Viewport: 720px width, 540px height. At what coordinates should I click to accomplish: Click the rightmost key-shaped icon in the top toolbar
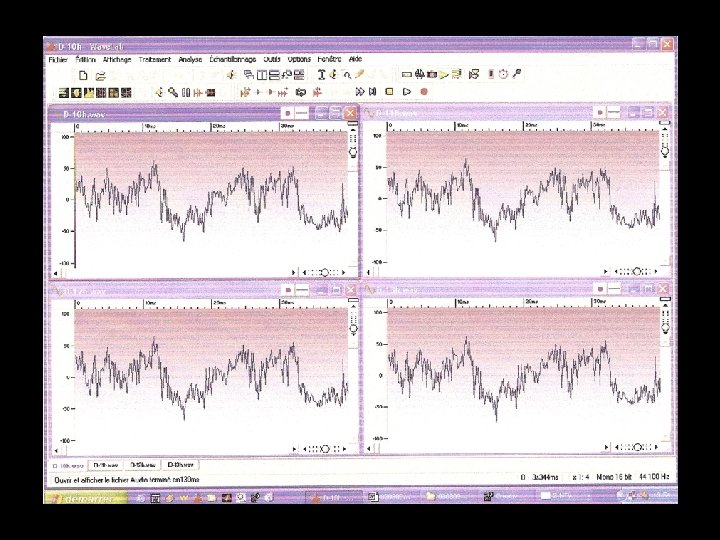[x=517, y=73]
